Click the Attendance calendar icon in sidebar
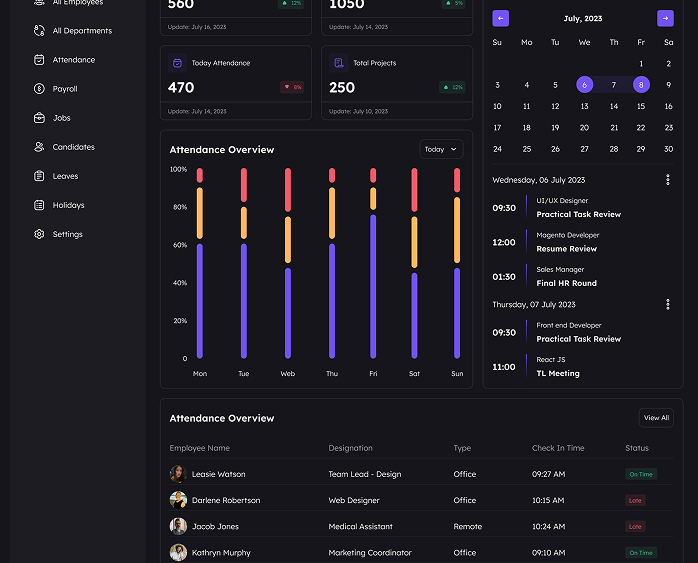This screenshot has width=698, height=563. point(39,60)
